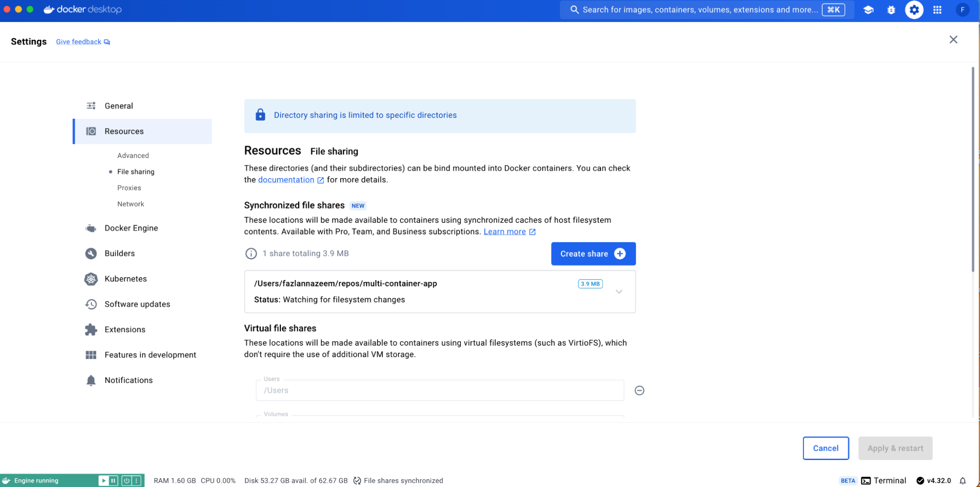
Task: Open the Learning center graduation cap icon
Action: pos(868,10)
